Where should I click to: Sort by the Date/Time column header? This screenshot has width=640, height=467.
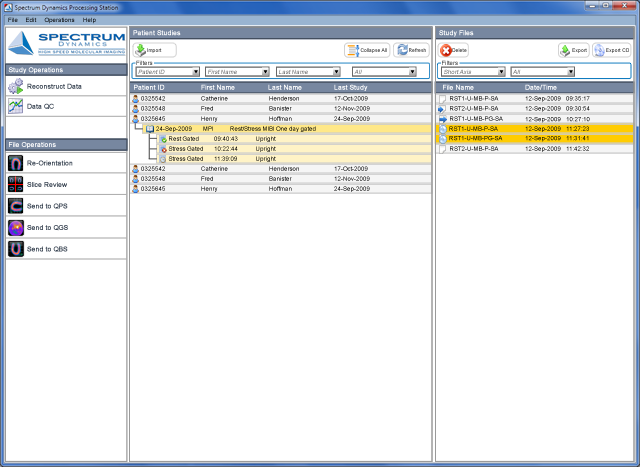pyautogui.click(x=540, y=87)
